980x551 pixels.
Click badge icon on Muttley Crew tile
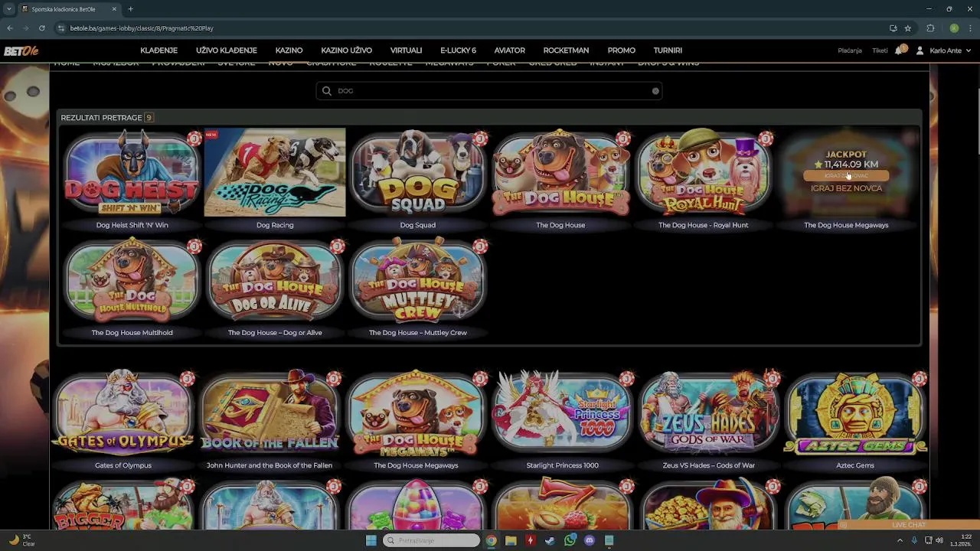click(x=480, y=246)
